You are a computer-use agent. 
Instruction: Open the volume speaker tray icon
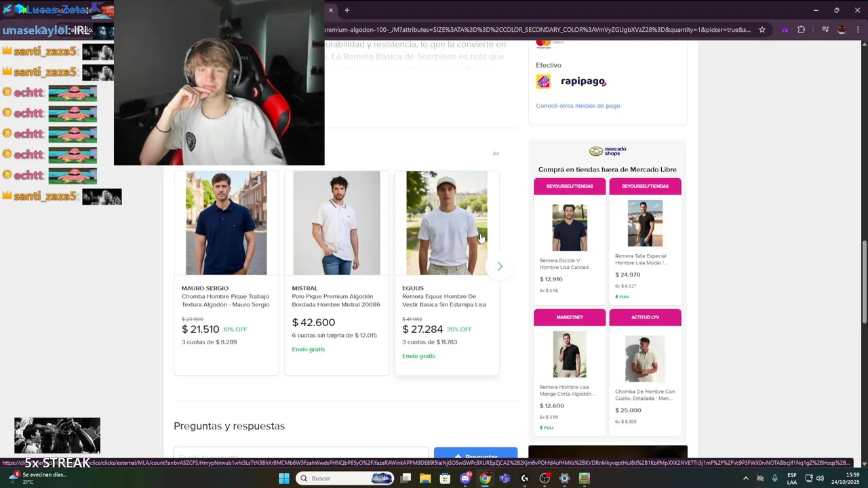[821, 479]
